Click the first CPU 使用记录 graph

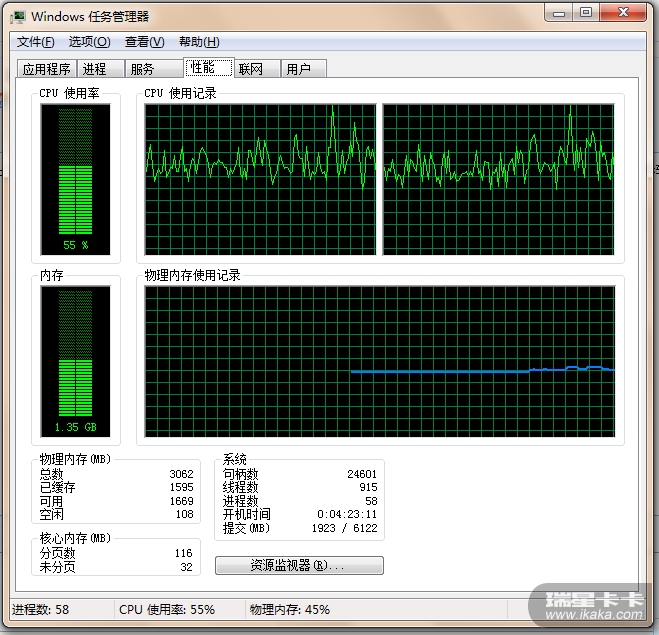pyautogui.click(x=260, y=179)
